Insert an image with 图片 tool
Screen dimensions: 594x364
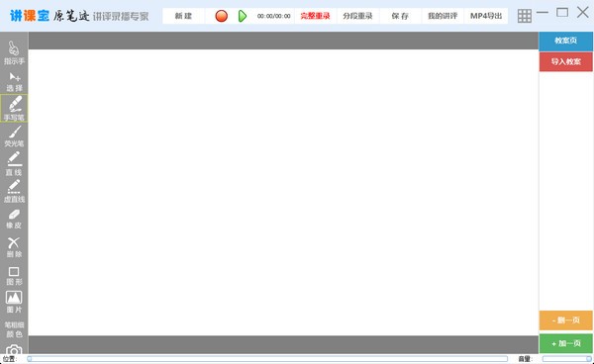[x=14, y=302]
